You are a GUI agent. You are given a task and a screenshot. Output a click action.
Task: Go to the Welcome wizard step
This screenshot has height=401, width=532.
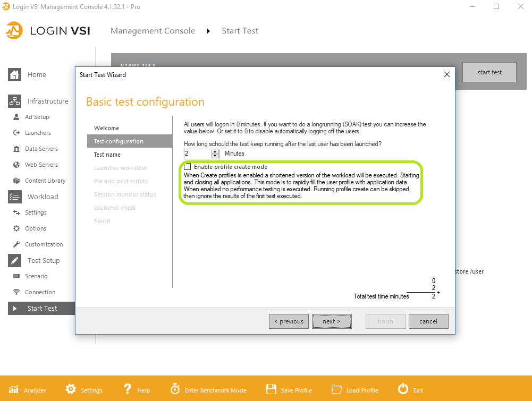click(106, 128)
